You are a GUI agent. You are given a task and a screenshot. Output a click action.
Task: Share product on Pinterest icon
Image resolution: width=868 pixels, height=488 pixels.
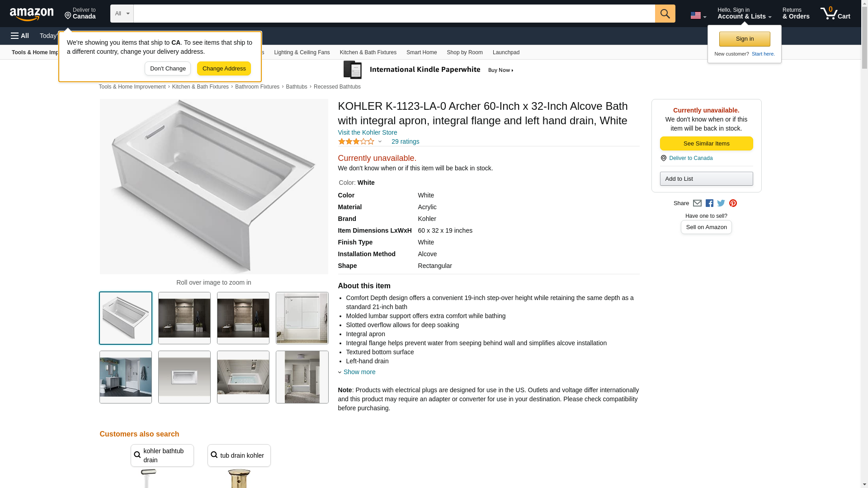point(733,203)
